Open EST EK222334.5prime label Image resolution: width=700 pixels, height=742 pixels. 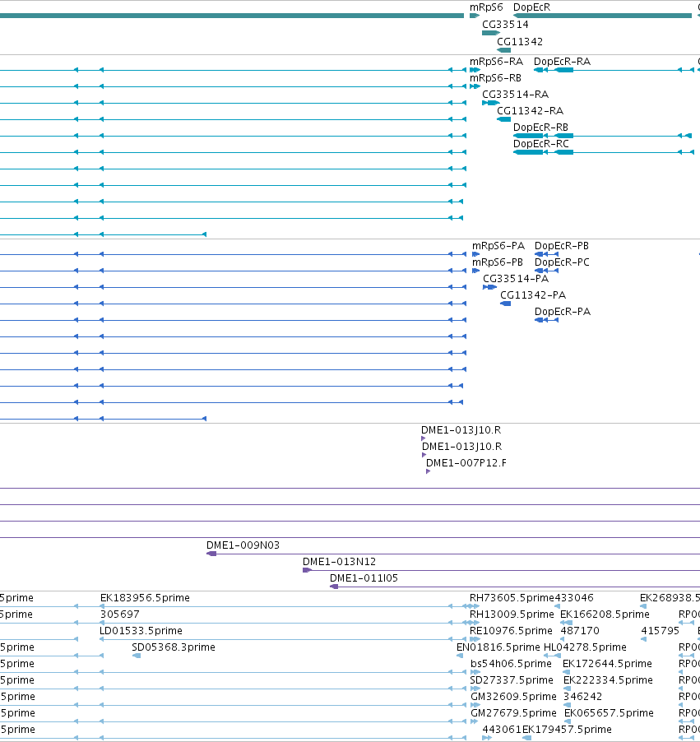608,680
